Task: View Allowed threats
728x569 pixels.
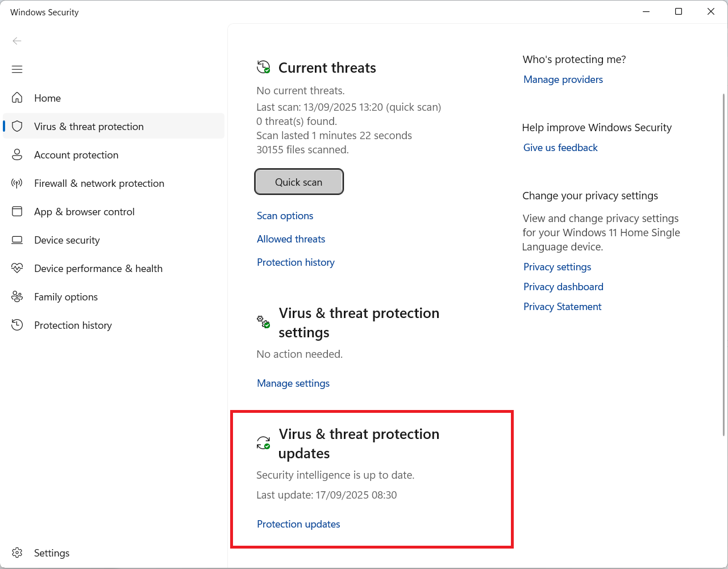Action: 291,239
